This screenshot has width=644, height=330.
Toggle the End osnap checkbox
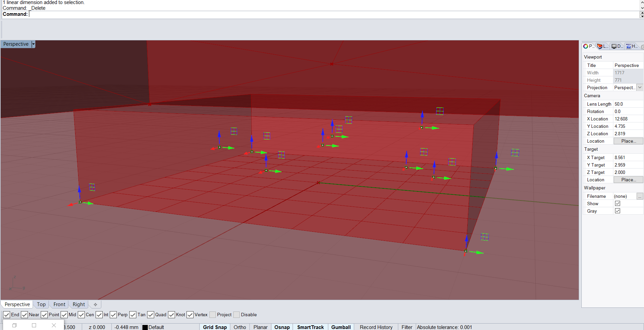6,315
